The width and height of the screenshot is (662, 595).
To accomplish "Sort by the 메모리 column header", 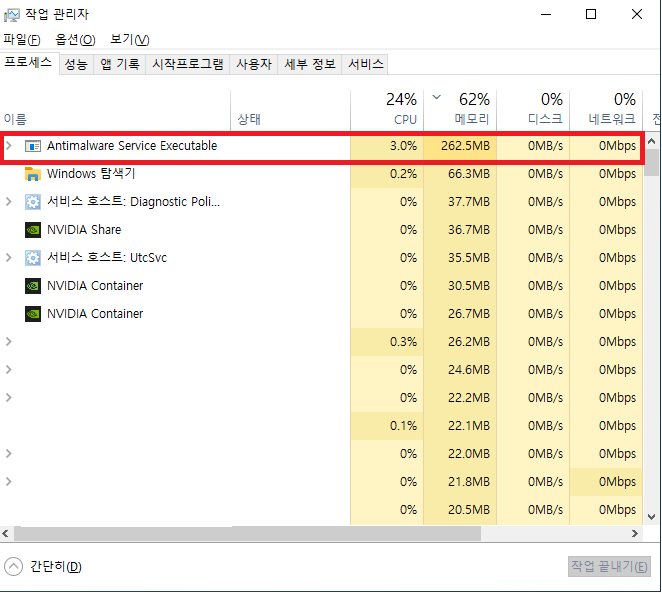I will point(460,109).
